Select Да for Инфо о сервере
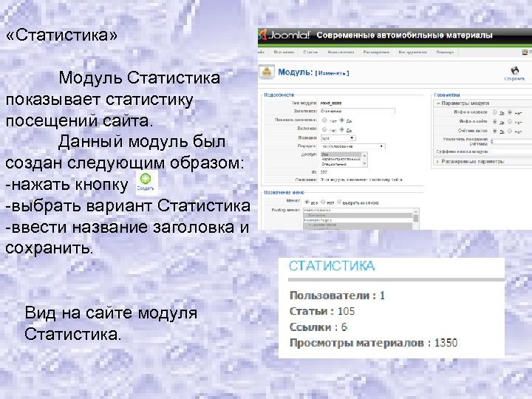This screenshot has height=399, width=532. (495, 112)
